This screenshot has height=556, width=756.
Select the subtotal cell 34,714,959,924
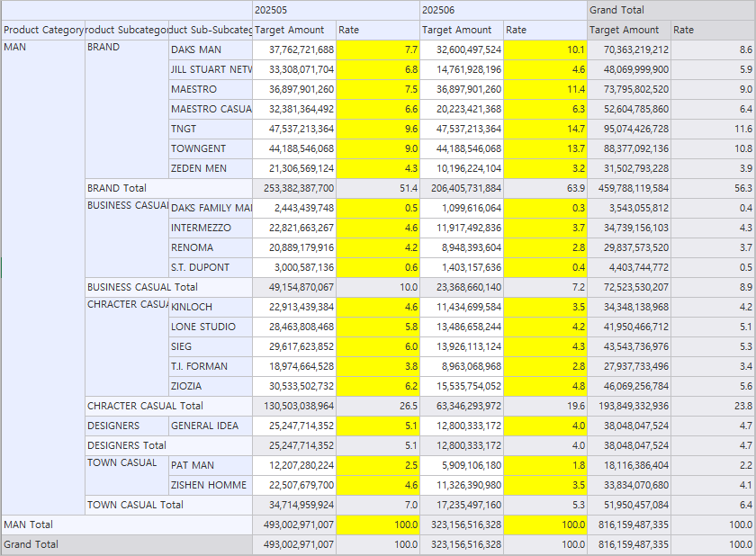tap(294, 505)
